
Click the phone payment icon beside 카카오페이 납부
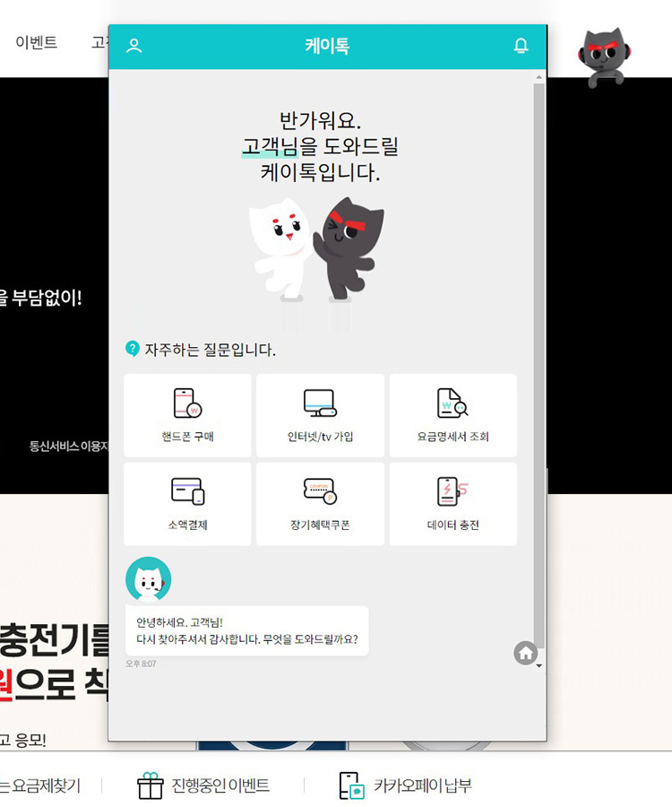pos(352,785)
